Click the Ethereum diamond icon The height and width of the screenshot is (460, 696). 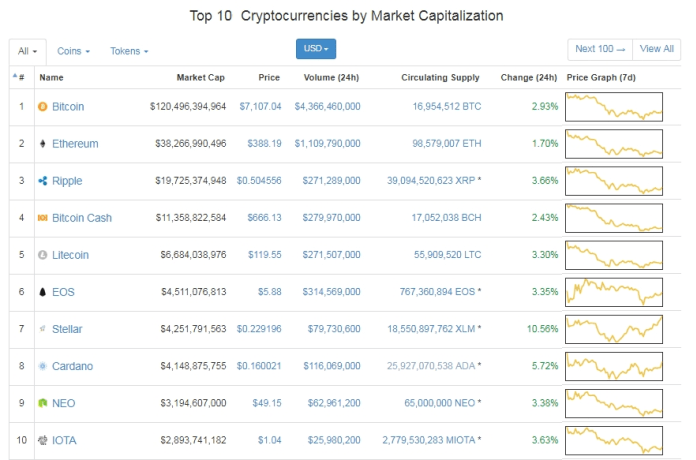pyautogui.click(x=42, y=144)
